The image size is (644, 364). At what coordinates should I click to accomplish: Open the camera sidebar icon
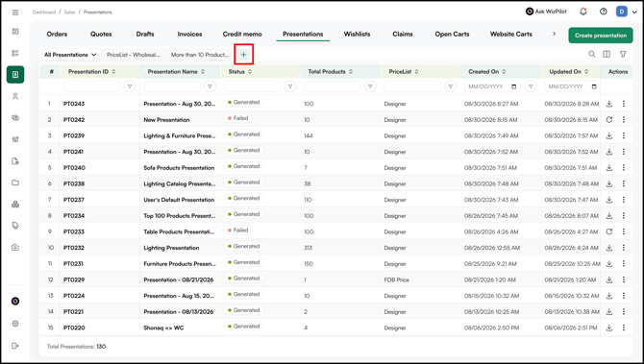click(15, 248)
